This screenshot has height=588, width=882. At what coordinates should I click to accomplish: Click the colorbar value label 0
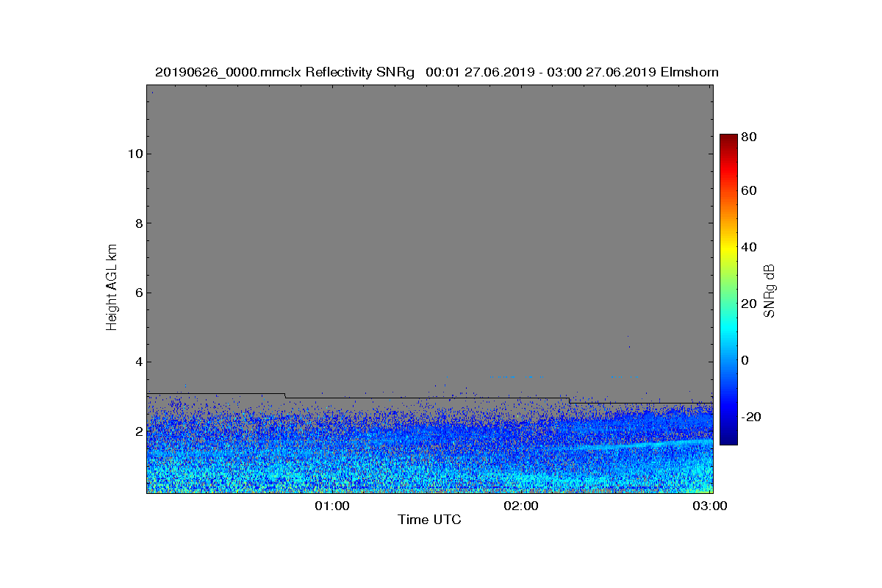746,360
